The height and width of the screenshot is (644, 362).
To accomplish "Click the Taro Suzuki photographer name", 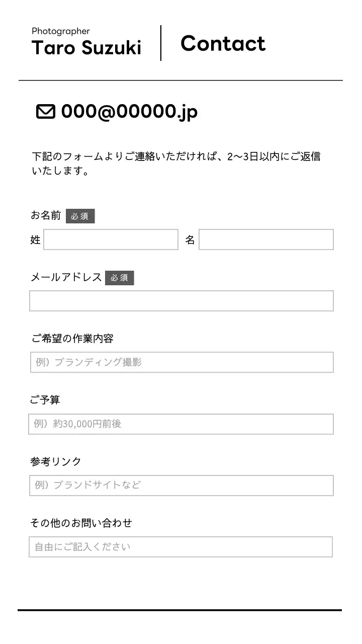I will coord(86,48).
